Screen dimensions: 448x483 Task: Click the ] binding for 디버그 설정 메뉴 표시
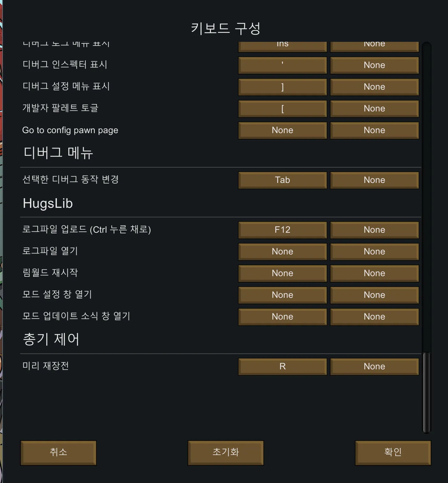282,87
